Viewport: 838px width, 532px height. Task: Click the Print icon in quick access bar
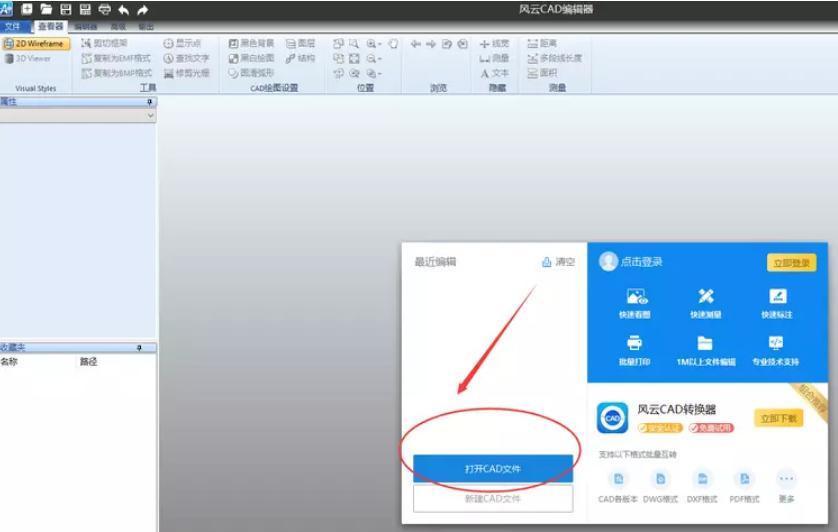tap(104, 9)
